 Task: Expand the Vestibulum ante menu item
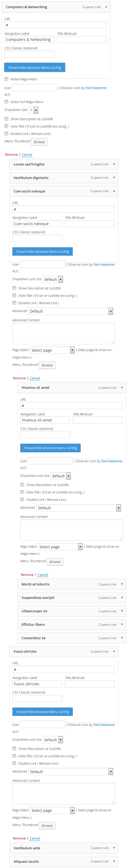[64, 848]
